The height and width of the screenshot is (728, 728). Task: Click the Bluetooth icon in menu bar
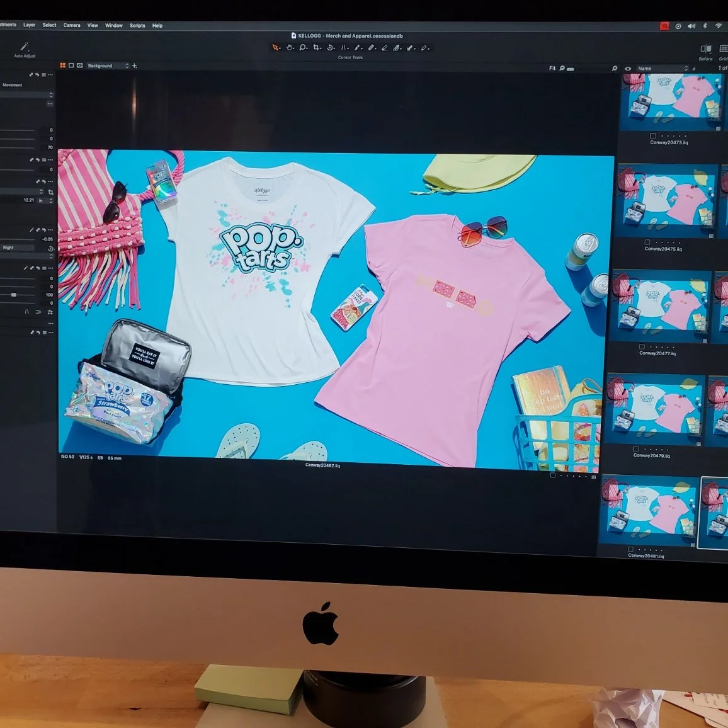pos(705,26)
